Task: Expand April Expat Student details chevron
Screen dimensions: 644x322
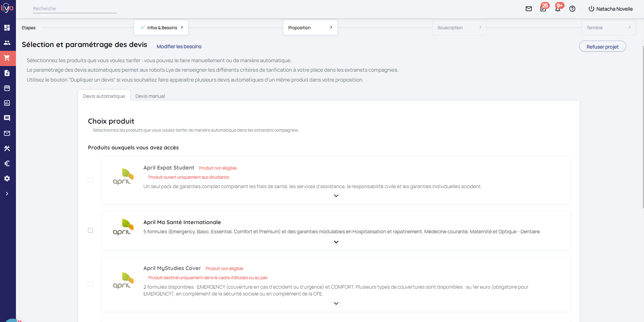Action: click(336, 196)
